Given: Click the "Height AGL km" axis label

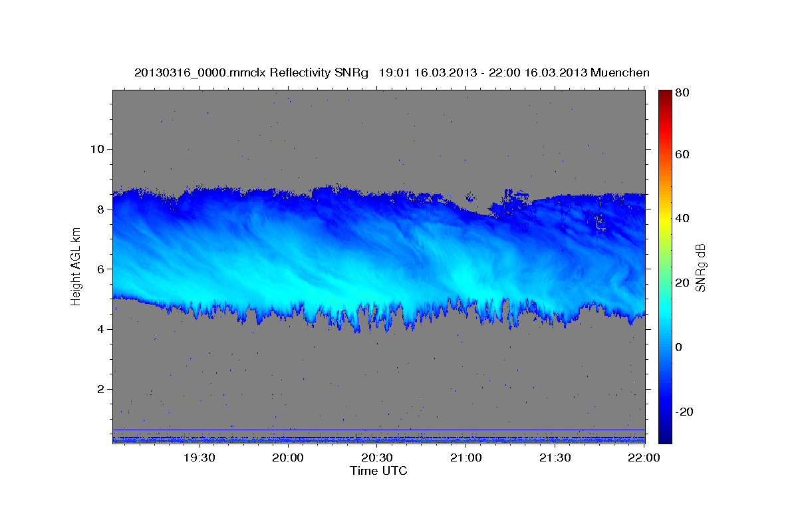Looking at the screenshot, I should tap(76, 266).
